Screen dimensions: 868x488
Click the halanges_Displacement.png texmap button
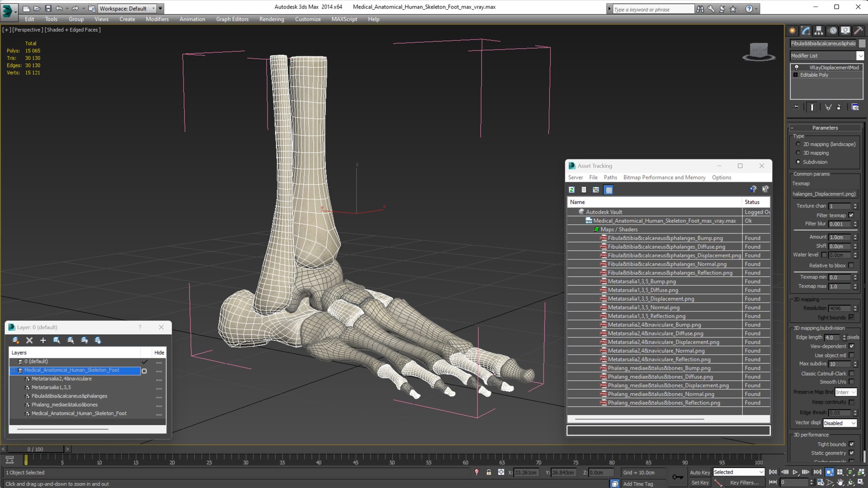pos(825,194)
